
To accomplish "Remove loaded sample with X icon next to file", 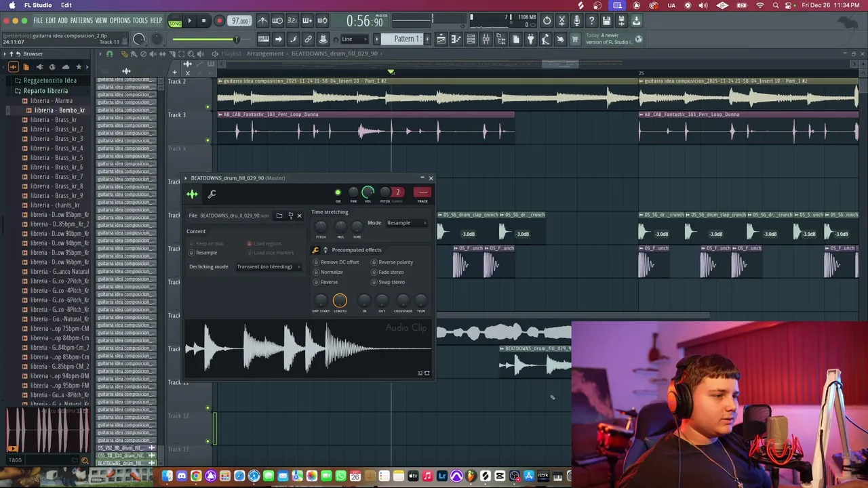I will [x=300, y=216].
